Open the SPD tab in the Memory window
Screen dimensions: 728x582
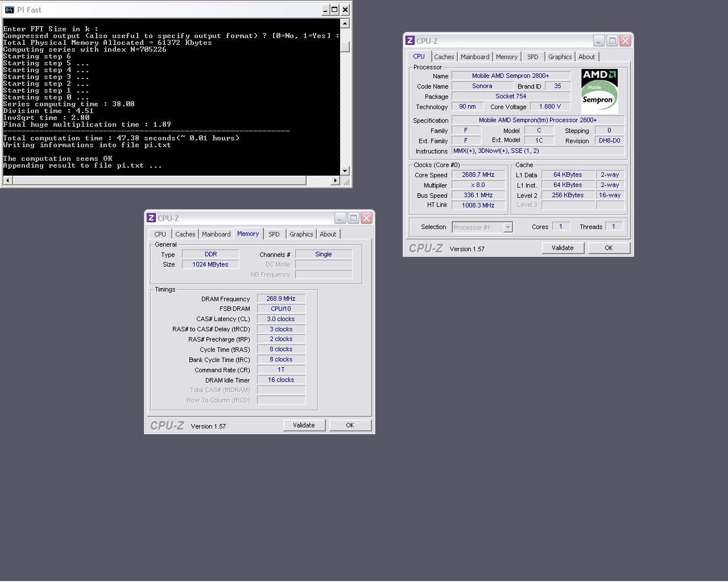[x=274, y=234]
